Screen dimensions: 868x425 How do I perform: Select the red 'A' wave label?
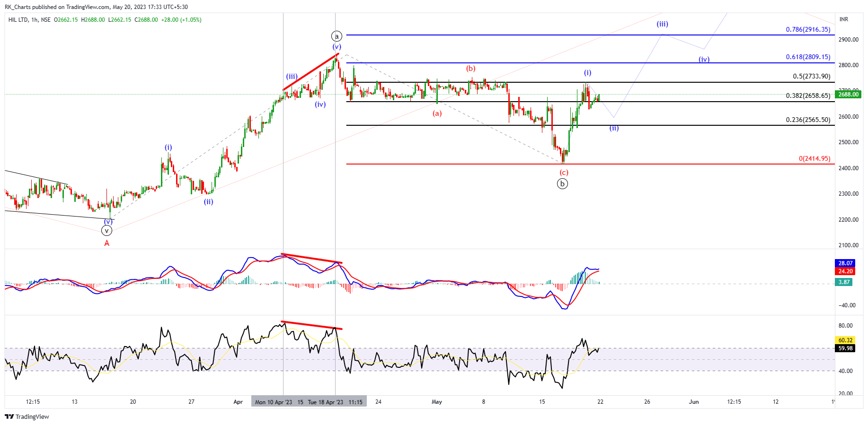coord(107,243)
